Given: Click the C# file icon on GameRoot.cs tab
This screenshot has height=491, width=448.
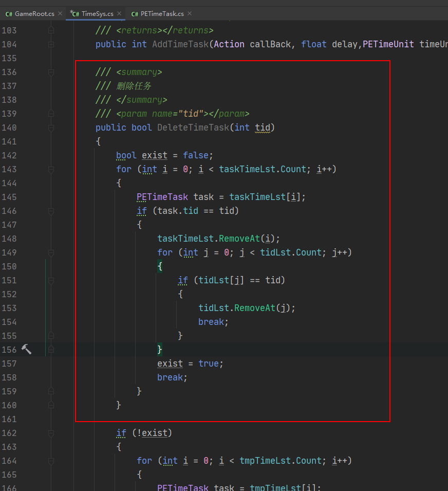Looking at the screenshot, I should [x=9, y=14].
